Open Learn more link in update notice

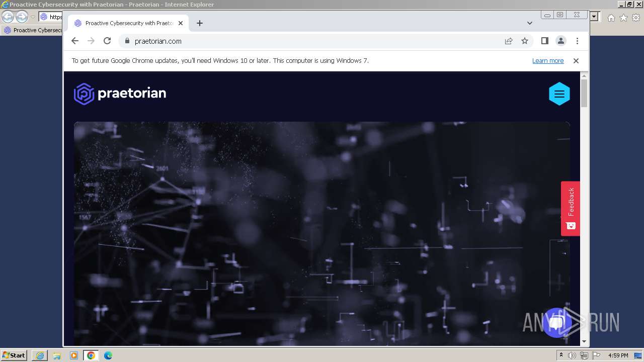(548, 61)
